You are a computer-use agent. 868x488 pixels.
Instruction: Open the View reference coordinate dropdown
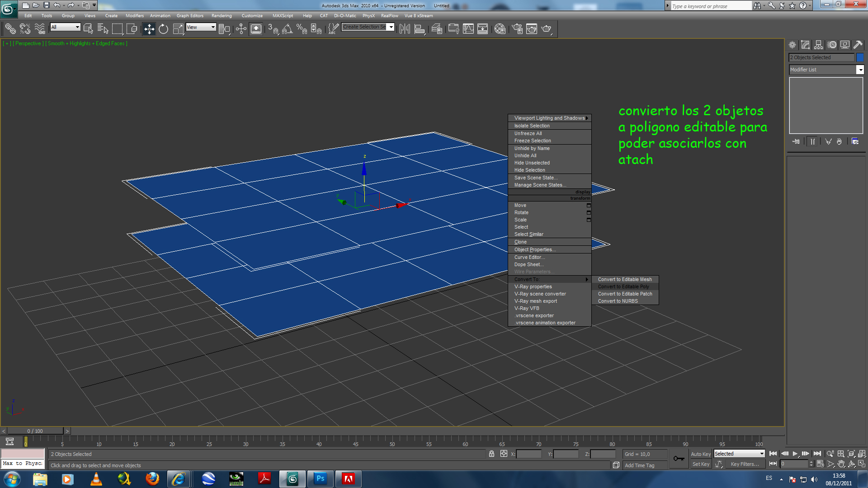pos(201,27)
